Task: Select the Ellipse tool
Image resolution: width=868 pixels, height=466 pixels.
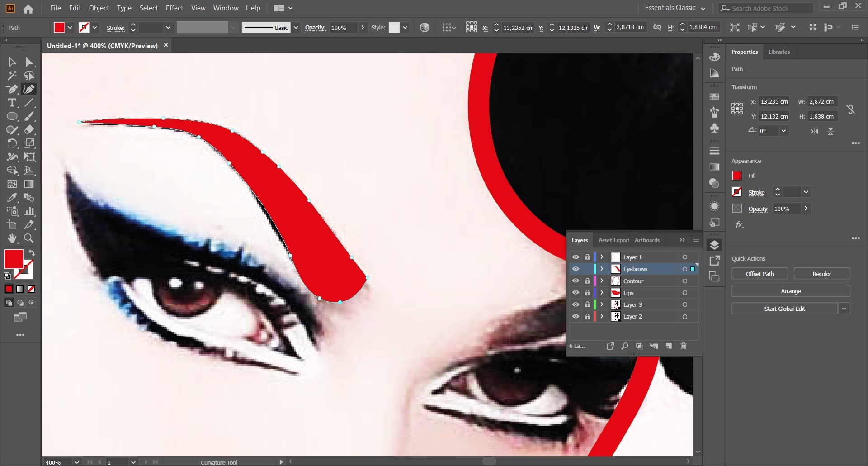Action: pos(12,116)
